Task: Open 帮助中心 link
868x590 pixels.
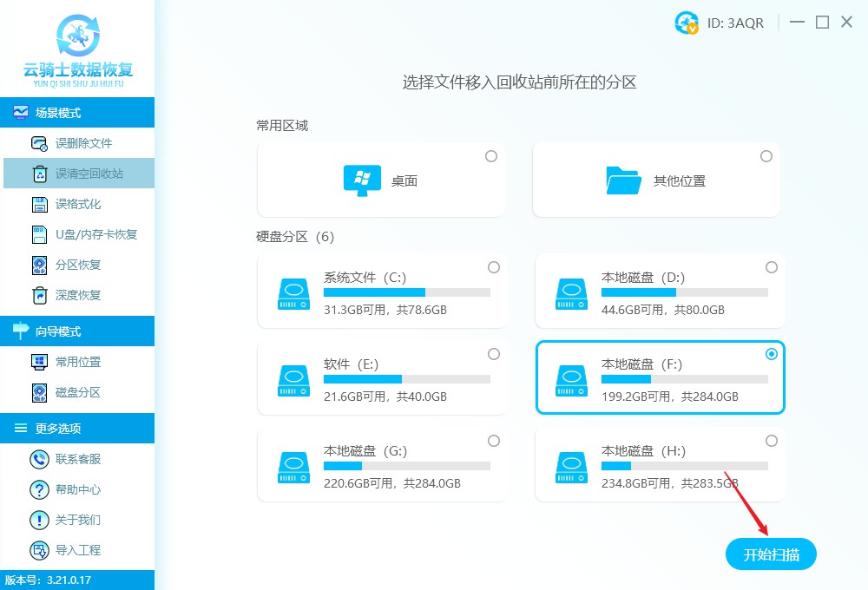Action: [x=77, y=489]
